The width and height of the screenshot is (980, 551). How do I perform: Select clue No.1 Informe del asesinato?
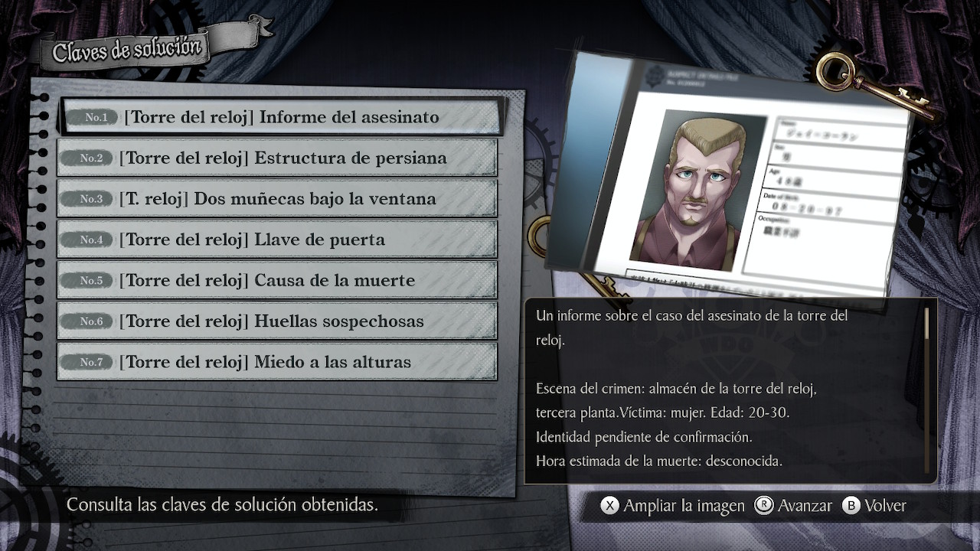tap(281, 117)
